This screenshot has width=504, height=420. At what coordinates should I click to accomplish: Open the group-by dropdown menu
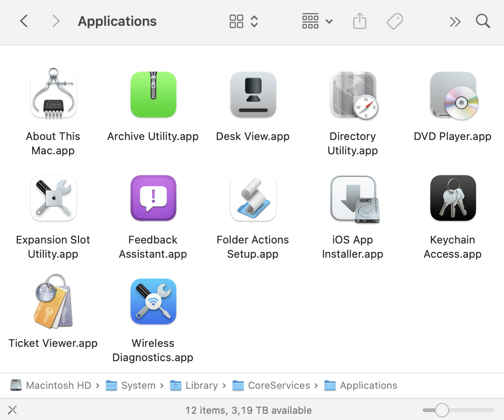click(329, 21)
